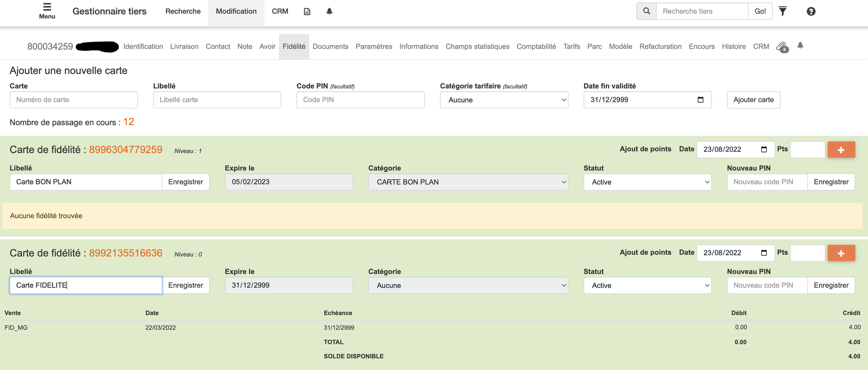This screenshot has width=868, height=370.
Task: Open Catégorie Aucune dropdown for Carte FIDELITE
Action: tap(468, 286)
